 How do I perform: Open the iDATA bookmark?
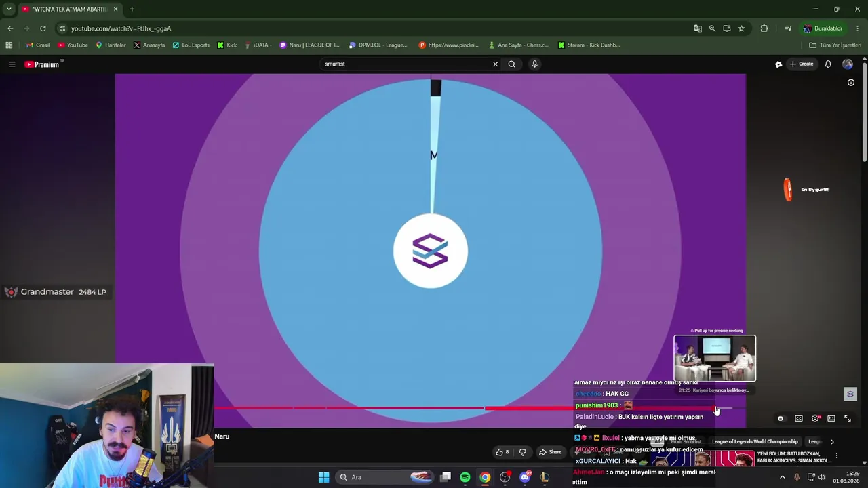(258, 45)
